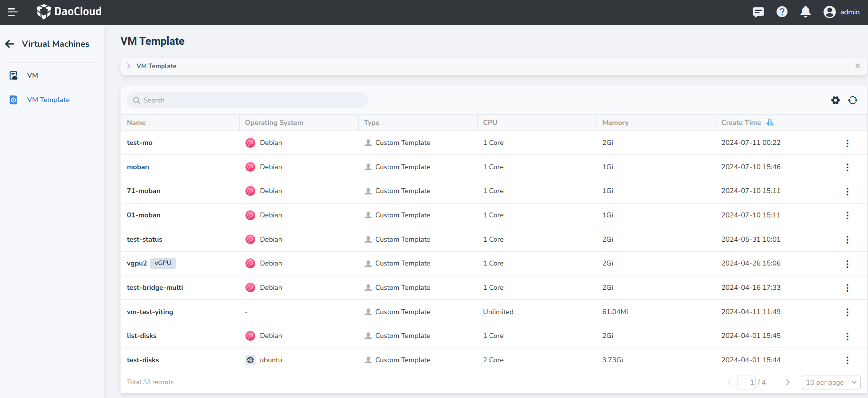868x398 pixels.
Task: Open the moban template
Action: point(138,167)
